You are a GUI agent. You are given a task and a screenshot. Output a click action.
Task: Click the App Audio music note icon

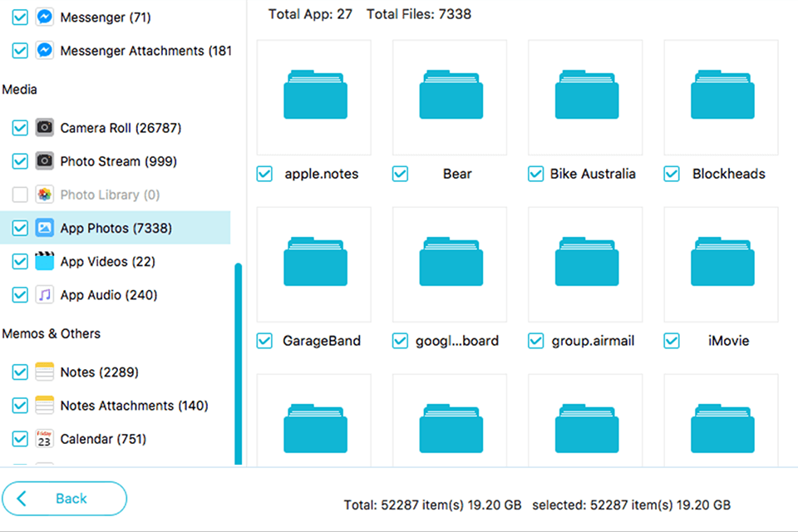(x=44, y=295)
